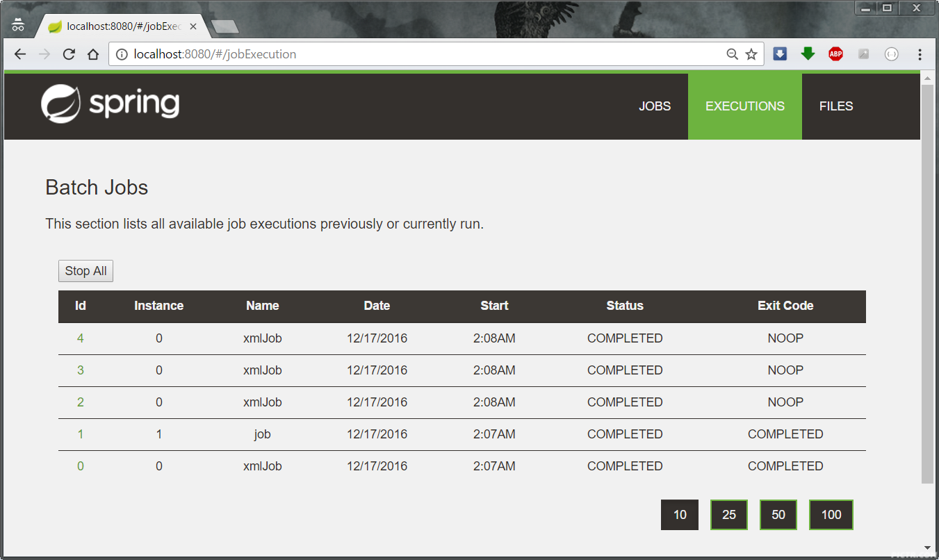
Task: View site information icon in the address bar
Action: pyautogui.click(x=122, y=54)
